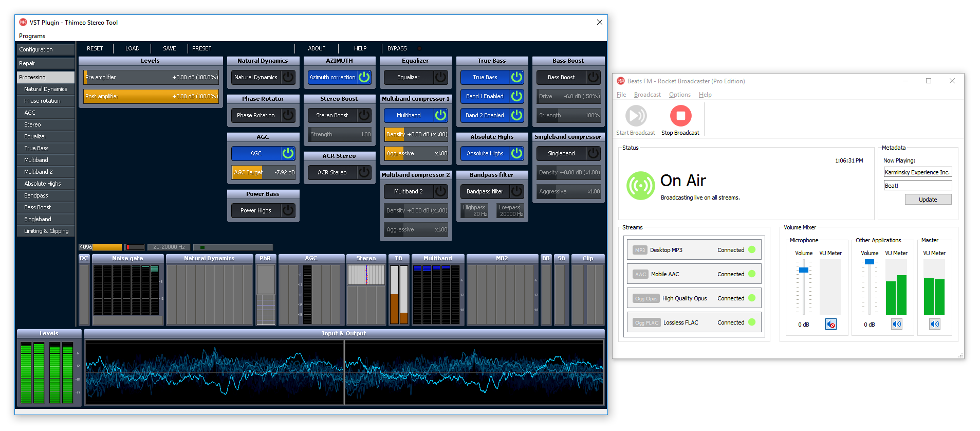Select Absolute Highs in sidebar
This screenshot has width=980, height=431.
point(46,184)
